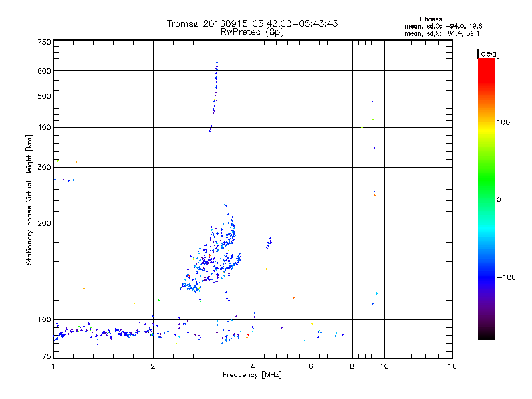Click x-axis tick label '16'
Image resolution: width=532 pixels, height=399 pixels.
point(452,366)
